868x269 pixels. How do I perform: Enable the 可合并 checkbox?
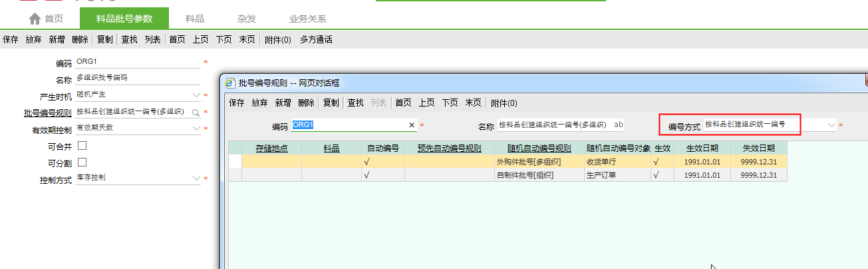click(82, 145)
